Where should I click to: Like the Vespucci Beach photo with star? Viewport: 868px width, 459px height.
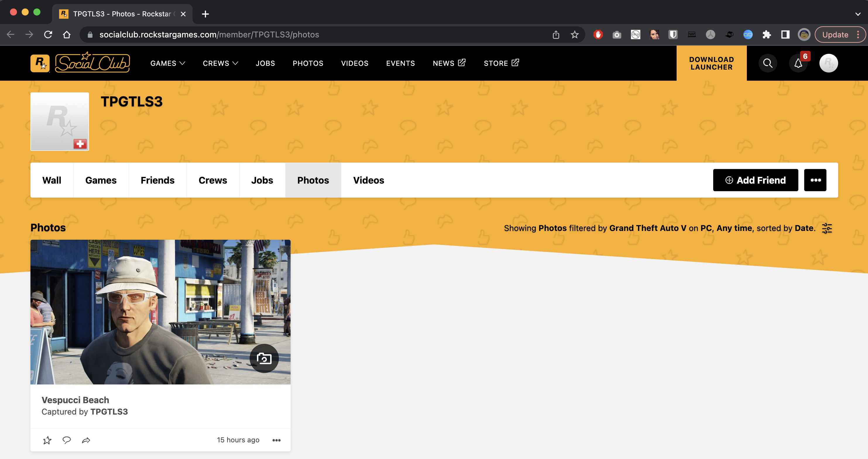click(x=47, y=440)
